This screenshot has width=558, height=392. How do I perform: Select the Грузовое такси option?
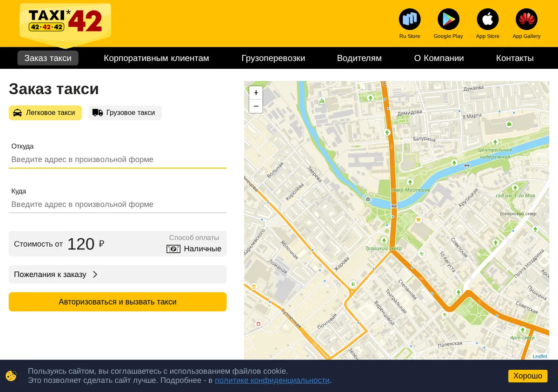pyautogui.click(x=125, y=113)
